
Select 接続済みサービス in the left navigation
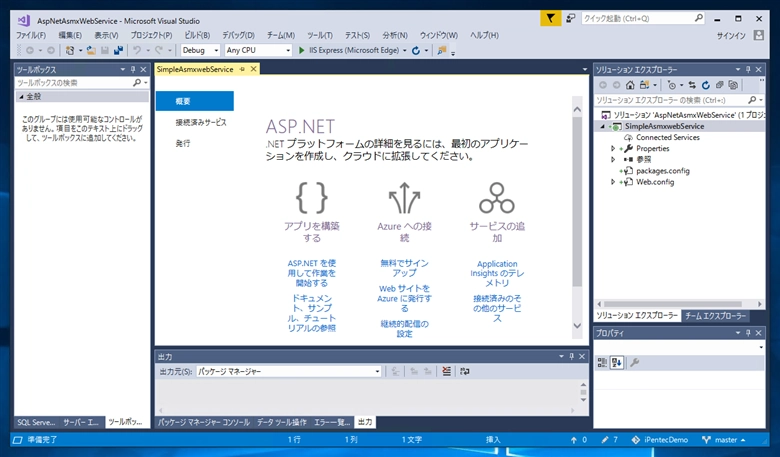[x=201, y=122]
